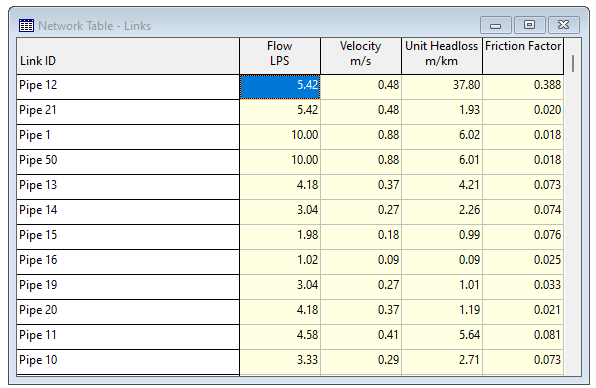
Task: Select the Pipe 16 row label
Action: point(128,262)
